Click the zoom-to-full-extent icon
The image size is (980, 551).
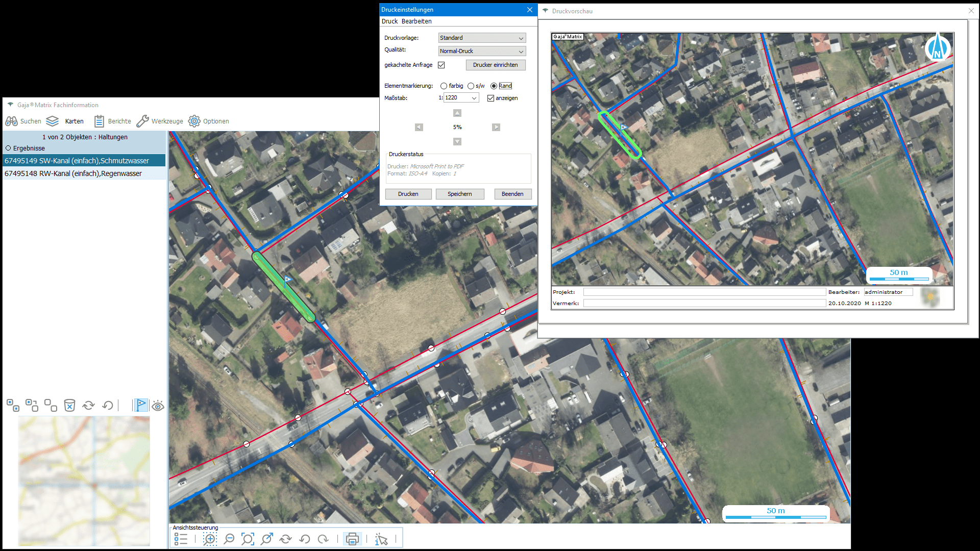click(x=248, y=539)
